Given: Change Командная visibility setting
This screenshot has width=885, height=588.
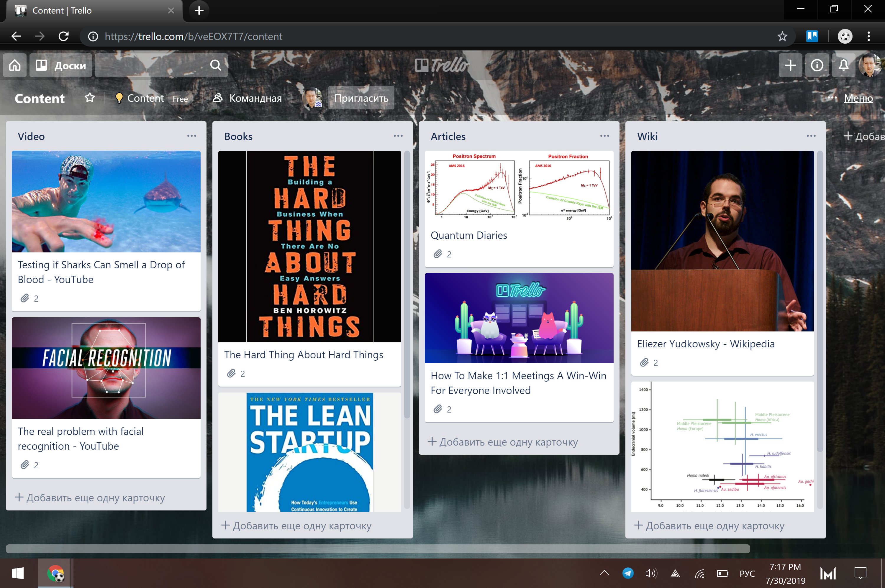Looking at the screenshot, I should 247,98.
